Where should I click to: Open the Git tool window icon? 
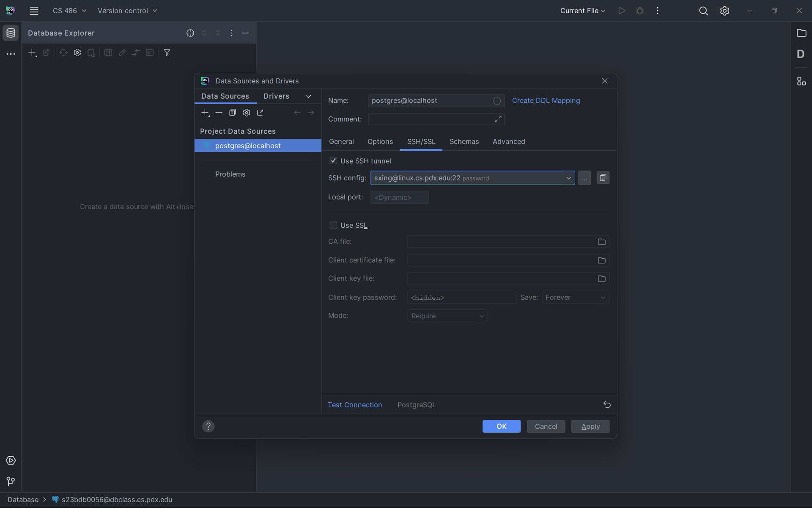11,481
